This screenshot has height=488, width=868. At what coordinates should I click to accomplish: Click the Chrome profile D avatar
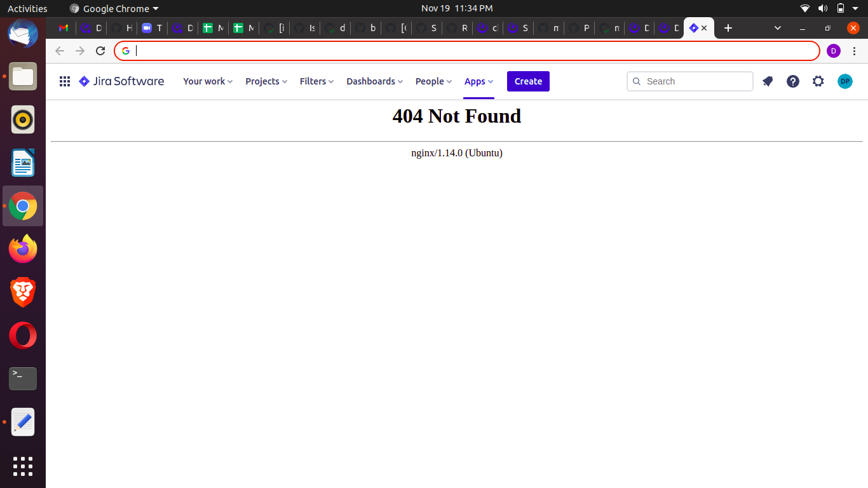coord(834,51)
